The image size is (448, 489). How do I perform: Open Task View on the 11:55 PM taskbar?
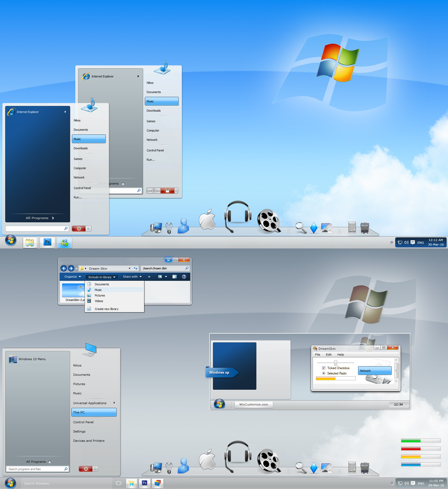click(x=119, y=483)
